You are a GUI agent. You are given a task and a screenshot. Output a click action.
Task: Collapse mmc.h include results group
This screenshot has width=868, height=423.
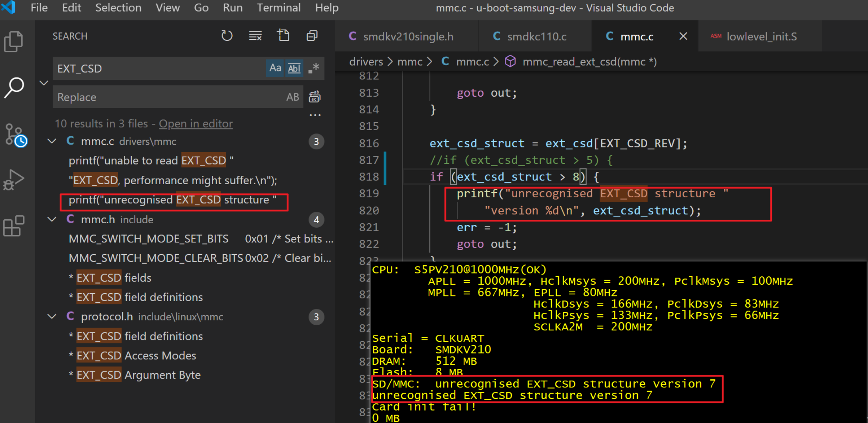click(x=52, y=220)
